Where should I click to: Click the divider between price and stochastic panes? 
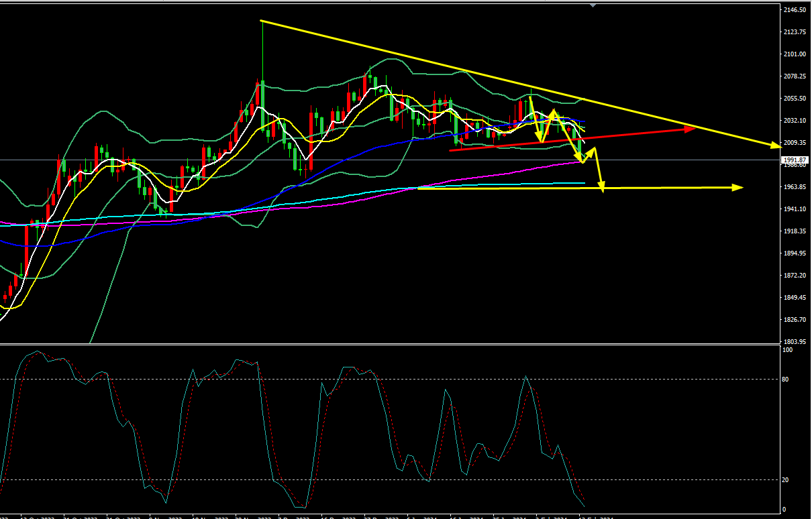coord(403,345)
